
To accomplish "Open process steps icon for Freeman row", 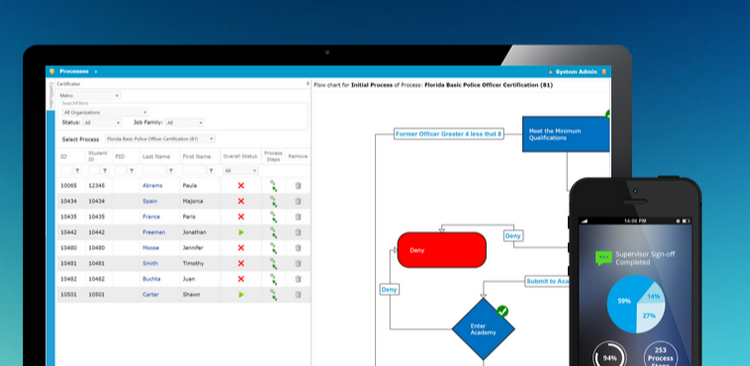I will click(273, 233).
